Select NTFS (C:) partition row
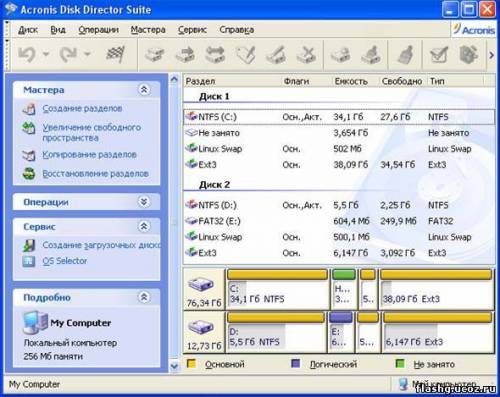 pos(339,117)
